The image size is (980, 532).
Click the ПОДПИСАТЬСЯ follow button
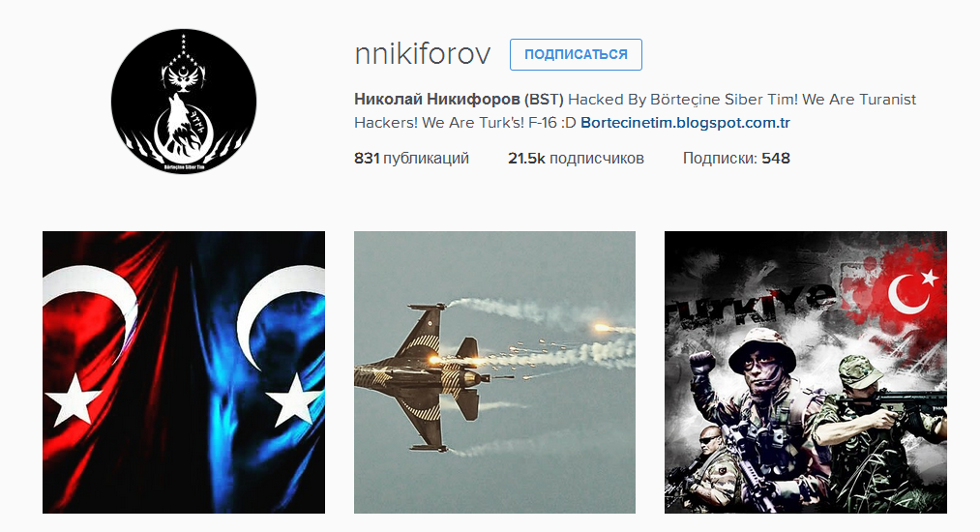pos(576,54)
